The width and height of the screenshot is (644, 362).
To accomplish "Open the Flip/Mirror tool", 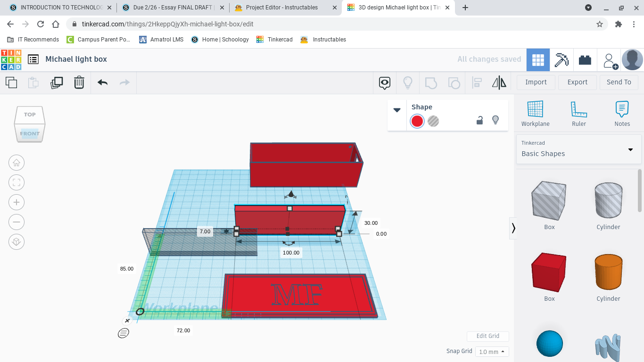I will point(499,83).
